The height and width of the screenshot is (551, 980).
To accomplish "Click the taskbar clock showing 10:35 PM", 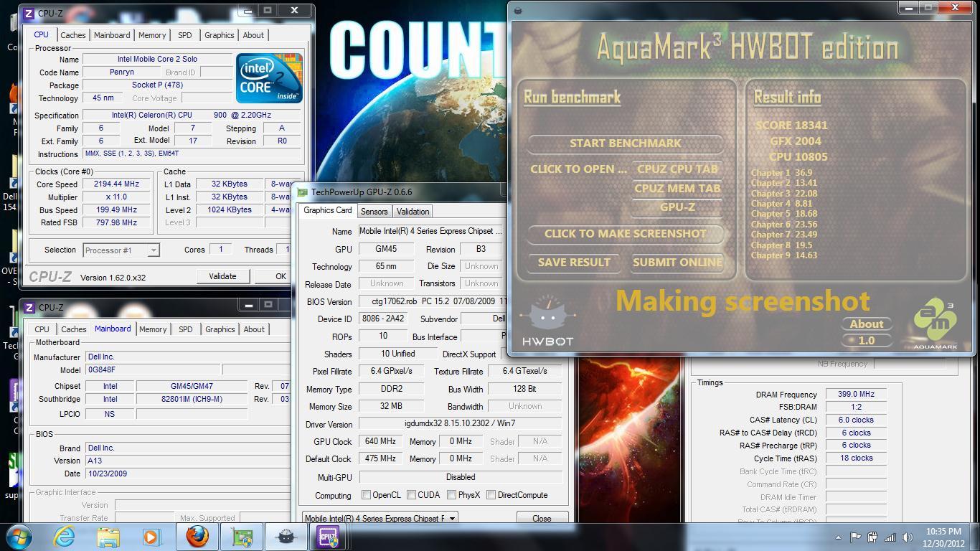I will pyautogui.click(x=943, y=537).
